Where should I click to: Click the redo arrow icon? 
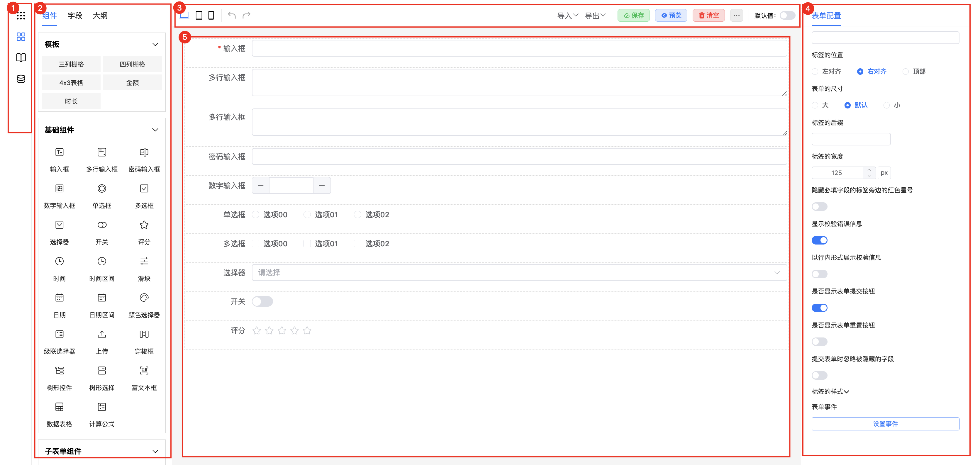coord(247,15)
